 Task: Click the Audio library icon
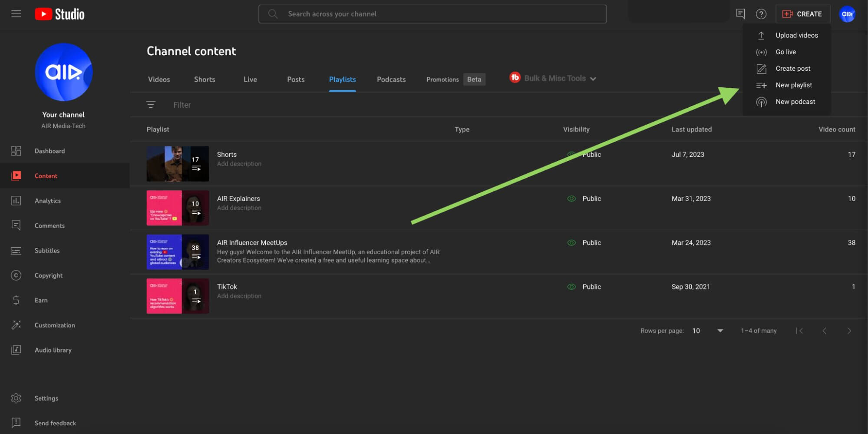(16, 350)
